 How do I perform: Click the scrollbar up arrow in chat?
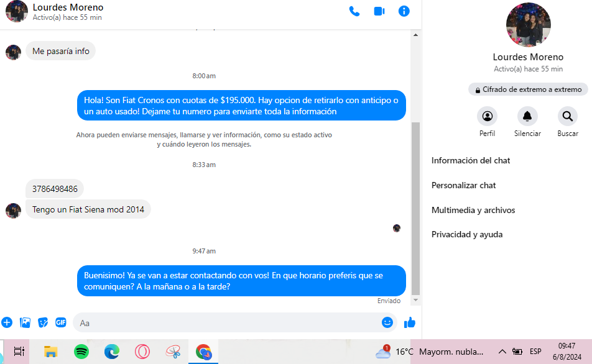(x=415, y=35)
